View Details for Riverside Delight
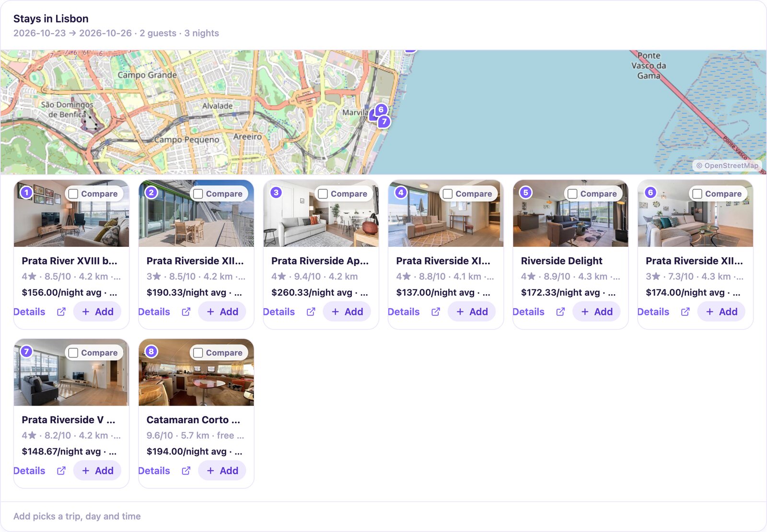This screenshot has width=767, height=532. point(528,312)
